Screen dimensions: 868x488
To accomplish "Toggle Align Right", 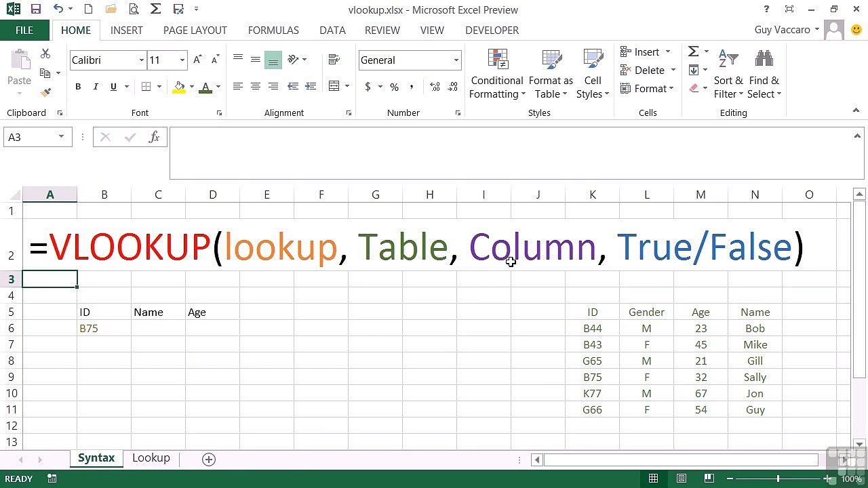I will (273, 86).
